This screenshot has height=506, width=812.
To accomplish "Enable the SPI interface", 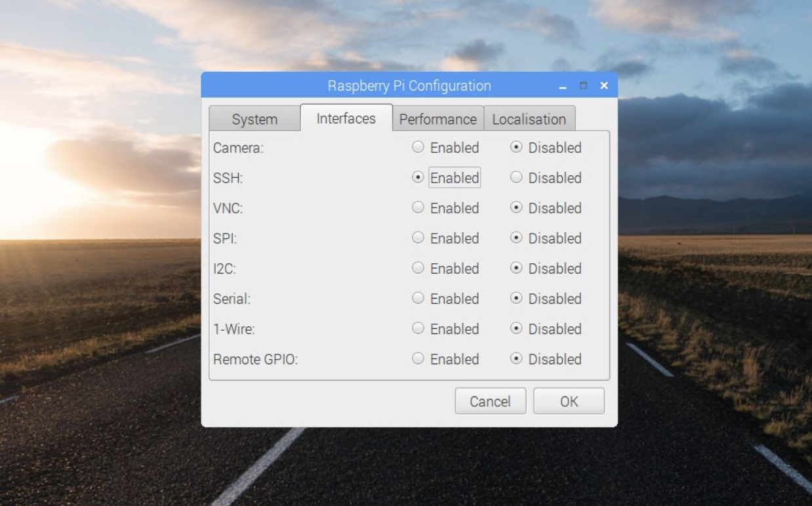I will [x=445, y=238].
